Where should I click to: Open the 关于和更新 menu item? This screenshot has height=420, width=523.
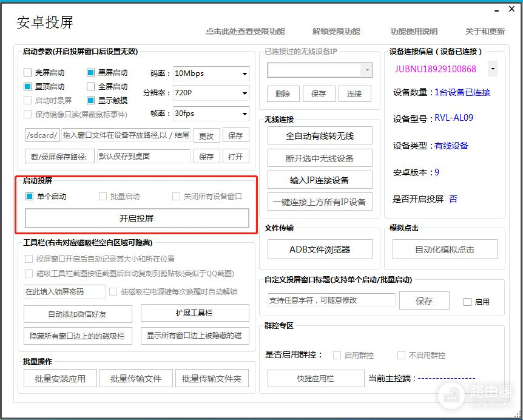[x=485, y=32]
